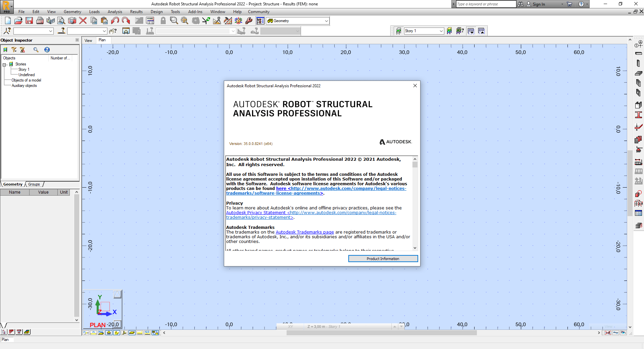This screenshot has height=349, width=644.
Task: Open print preview from the magnifier-page icon
Action: [x=61, y=21]
